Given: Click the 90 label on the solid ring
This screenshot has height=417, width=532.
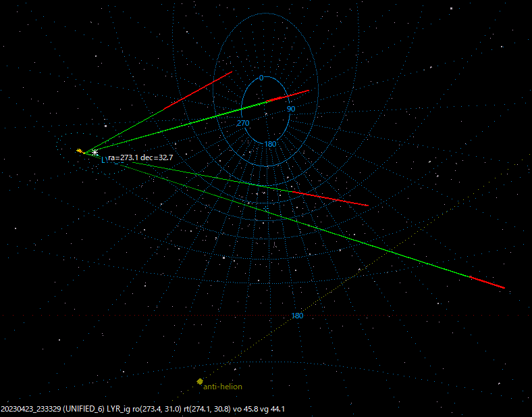Looking at the screenshot, I should point(291,109).
